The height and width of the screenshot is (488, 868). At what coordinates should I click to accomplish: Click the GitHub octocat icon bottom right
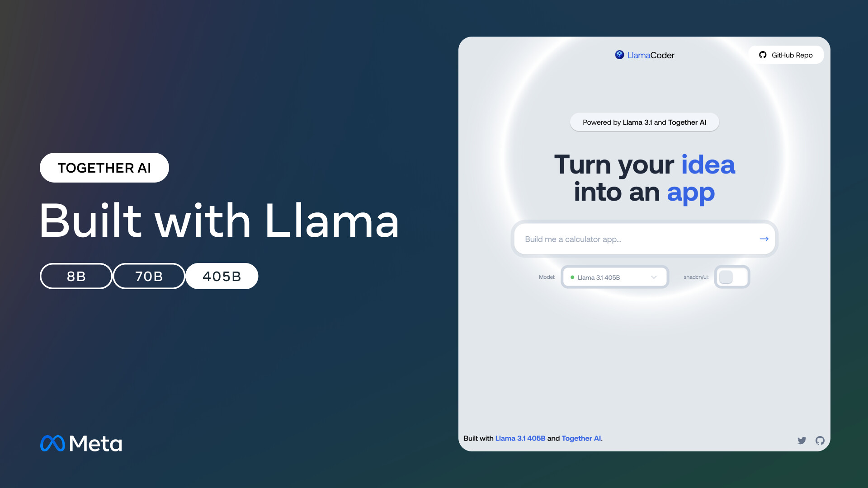pyautogui.click(x=820, y=441)
